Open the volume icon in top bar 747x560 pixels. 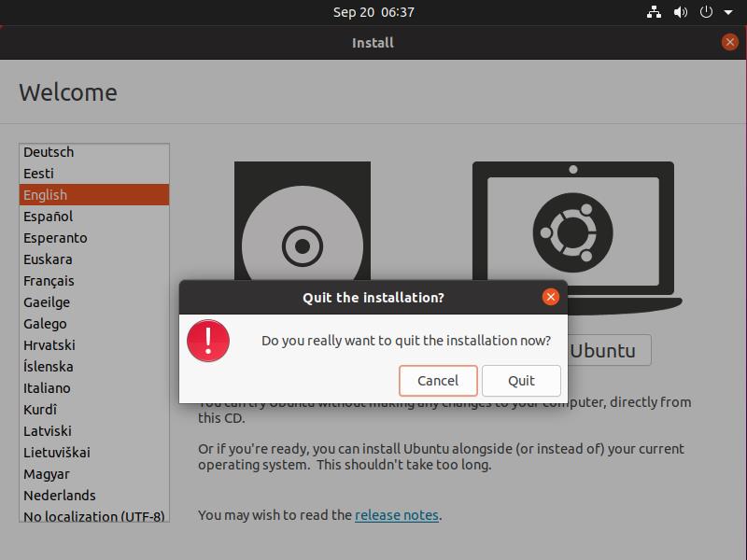681,12
